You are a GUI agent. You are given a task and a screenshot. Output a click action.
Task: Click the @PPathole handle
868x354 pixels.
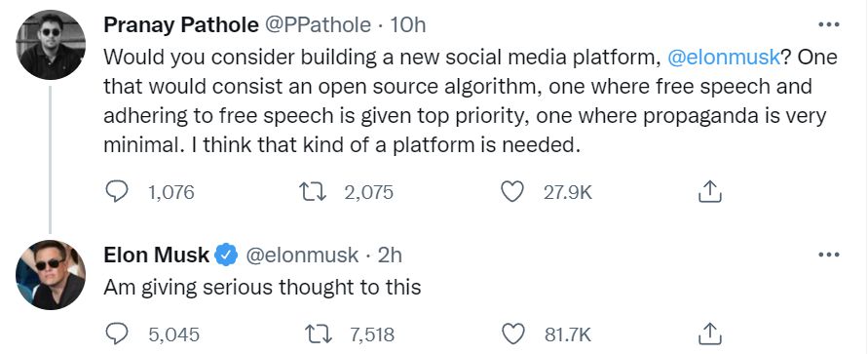coord(318,25)
